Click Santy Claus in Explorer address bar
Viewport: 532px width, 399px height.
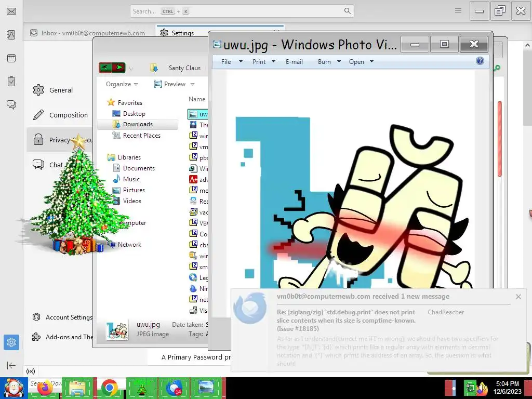pyautogui.click(x=184, y=68)
